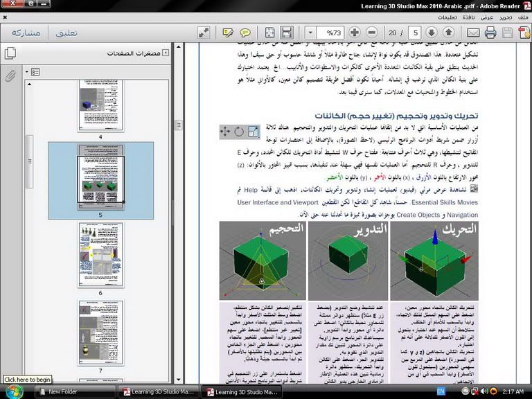Click the zoom out minus button
This screenshot has height=399, width=532.
pos(372,33)
